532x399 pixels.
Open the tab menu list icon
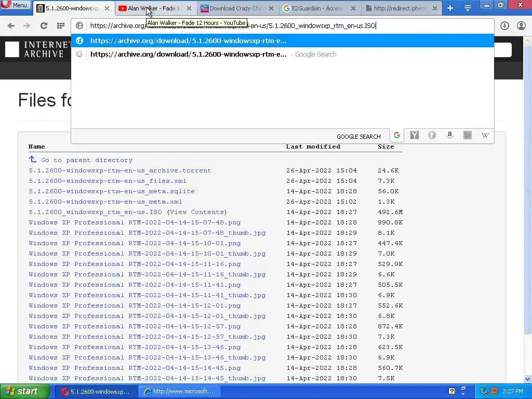pyautogui.click(x=468, y=8)
